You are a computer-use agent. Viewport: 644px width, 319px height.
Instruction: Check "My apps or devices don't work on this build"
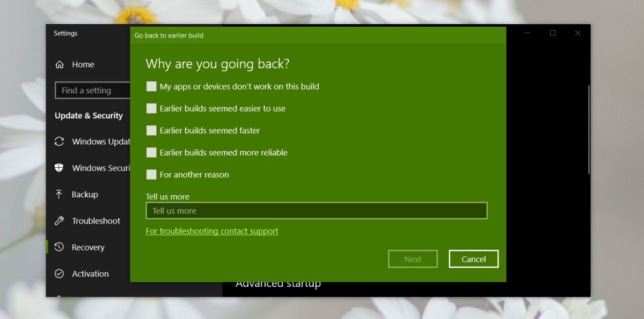[x=151, y=86]
